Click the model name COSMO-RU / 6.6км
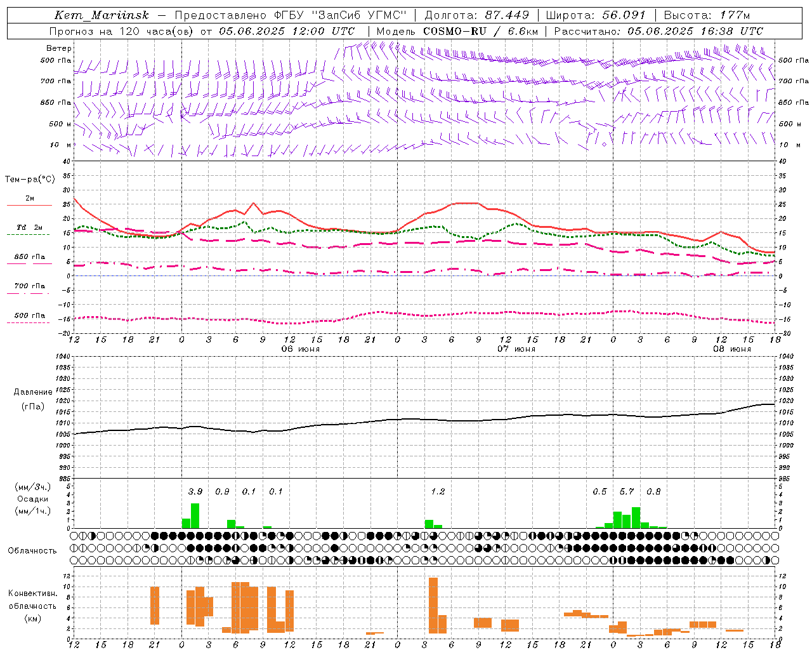 click(x=481, y=31)
